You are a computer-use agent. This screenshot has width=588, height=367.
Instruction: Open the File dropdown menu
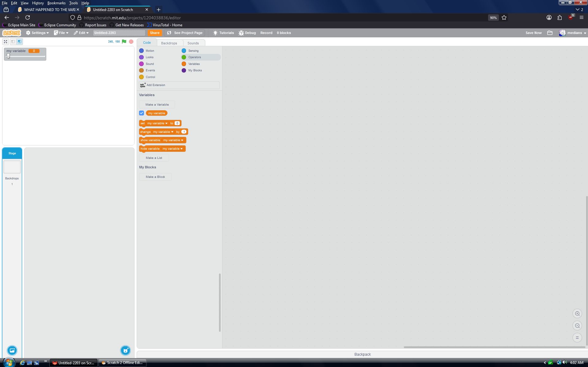pyautogui.click(x=61, y=33)
